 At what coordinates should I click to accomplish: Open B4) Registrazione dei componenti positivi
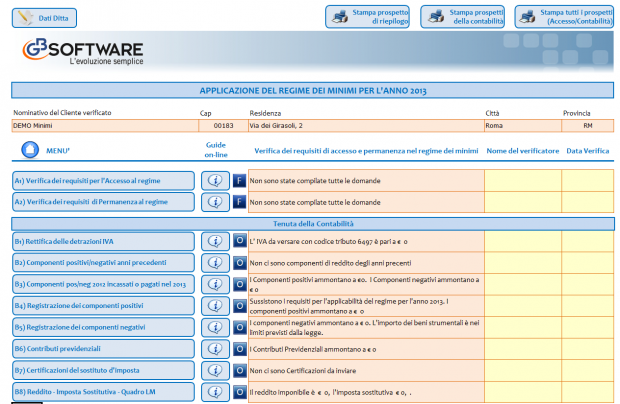(103, 306)
